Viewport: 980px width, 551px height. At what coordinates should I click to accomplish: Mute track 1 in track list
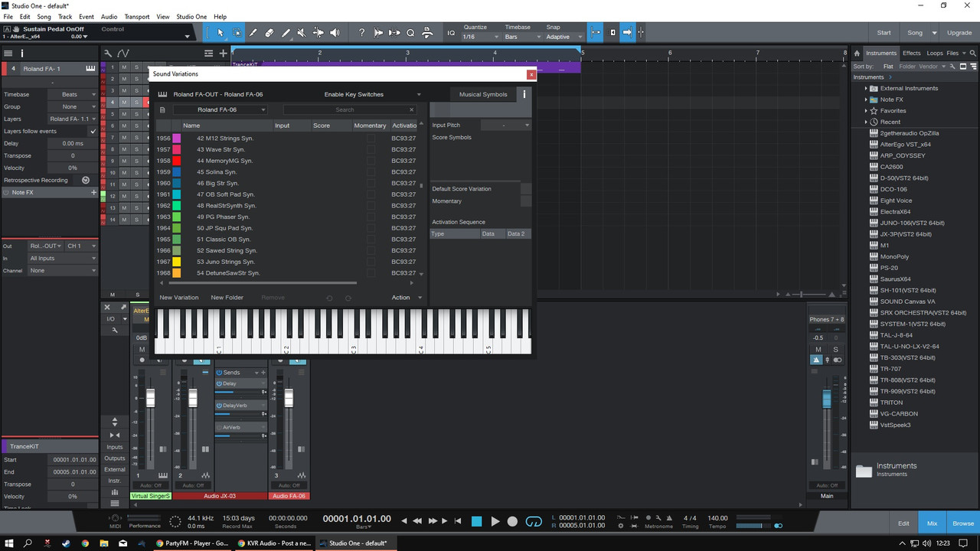[x=124, y=67]
